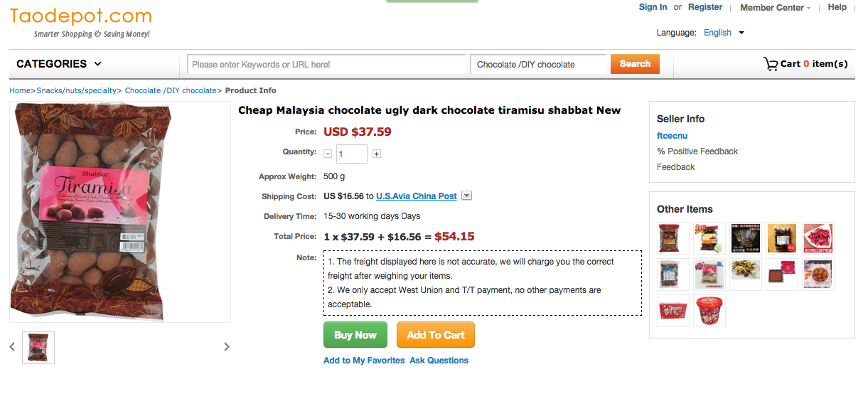Click the shopping cart icon
Image resolution: width=868 pixels, height=394 pixels.
[x=771, y=64]
